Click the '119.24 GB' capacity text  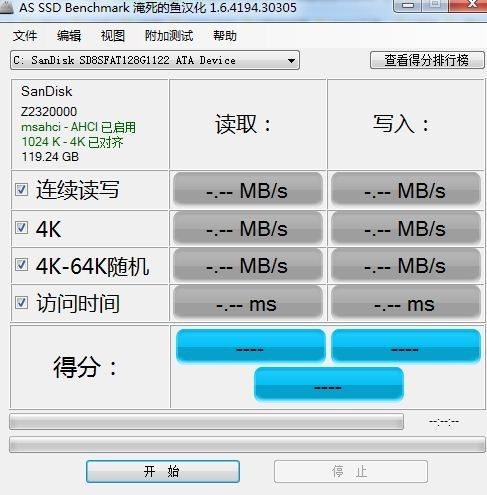[50, 157]
